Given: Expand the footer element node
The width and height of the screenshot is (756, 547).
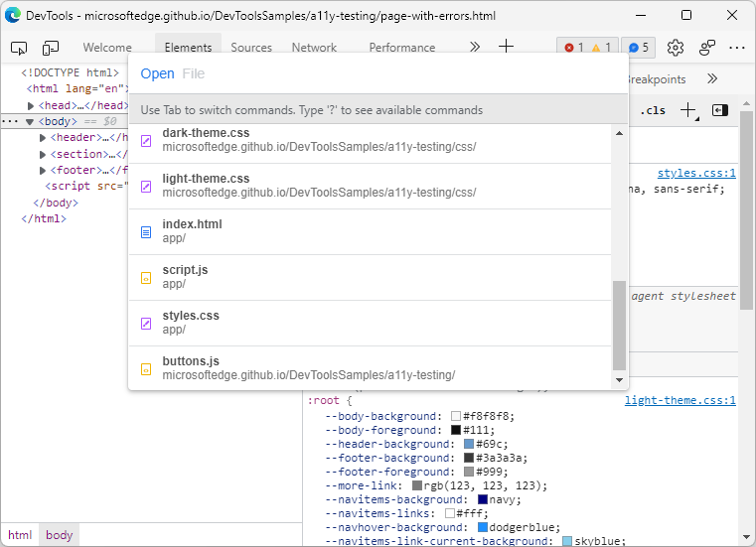Looking at the screenshot, I should coord(42,170).
